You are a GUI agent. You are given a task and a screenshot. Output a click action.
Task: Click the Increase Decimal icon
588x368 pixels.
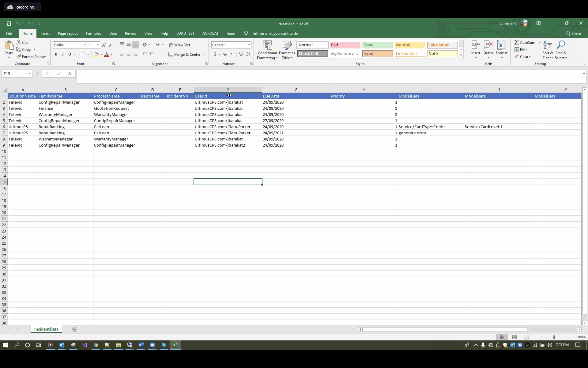click(x=241, y=54)
